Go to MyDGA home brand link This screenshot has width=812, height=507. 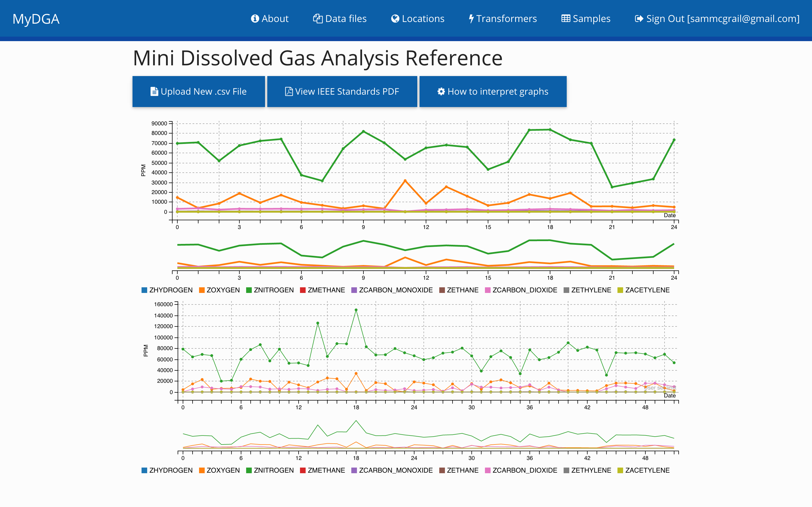click(x=36, y=19)
